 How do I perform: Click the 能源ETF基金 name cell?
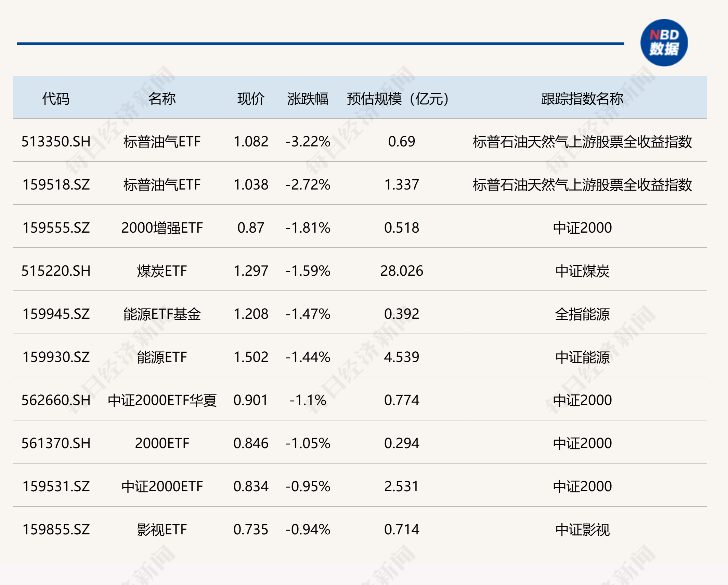pyautogui.click(x=162, y=314)
